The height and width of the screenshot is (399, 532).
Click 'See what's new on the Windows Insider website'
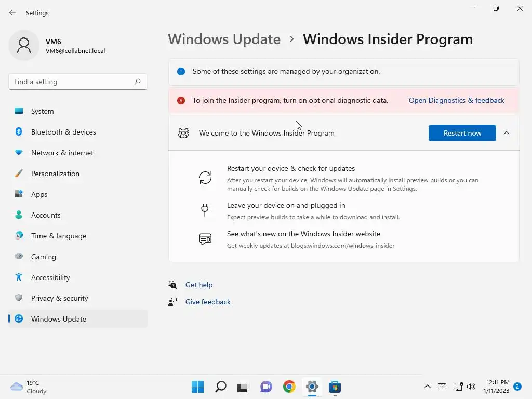point(303,234)
